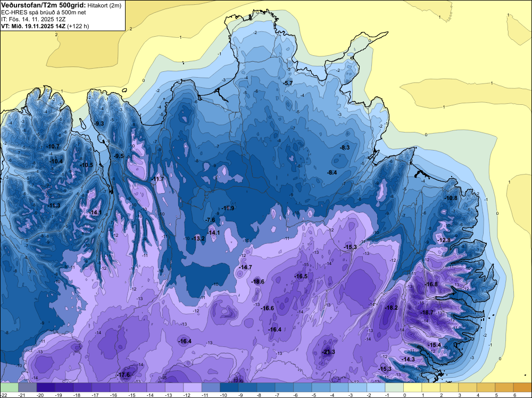The height and width of the screenshot is (398, 532).
Task: Click the -10.7 temperature reading
Action: pos(53,146)
